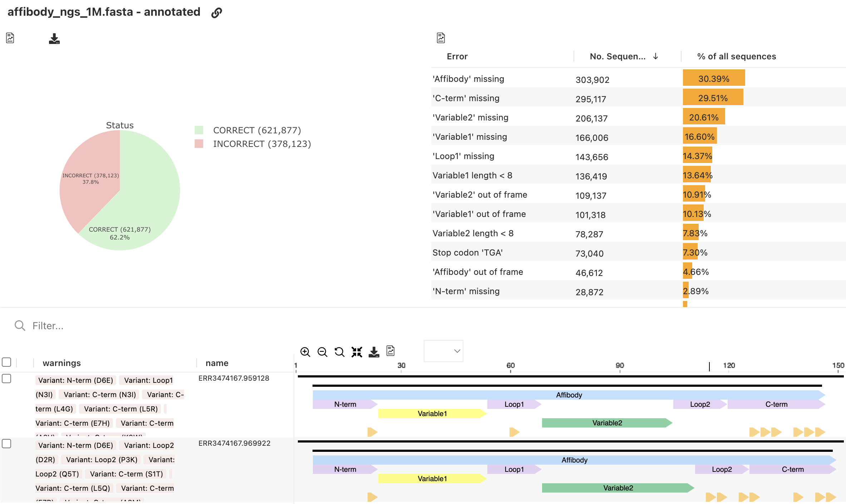This screenshot has height=504, width=846.
Task: Check the ERR3474167.959128 row checkbox
Action: [6, 379]
